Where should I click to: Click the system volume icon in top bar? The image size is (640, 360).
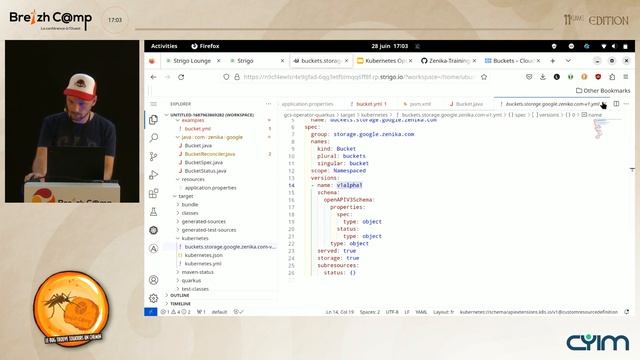click(614, 46)
